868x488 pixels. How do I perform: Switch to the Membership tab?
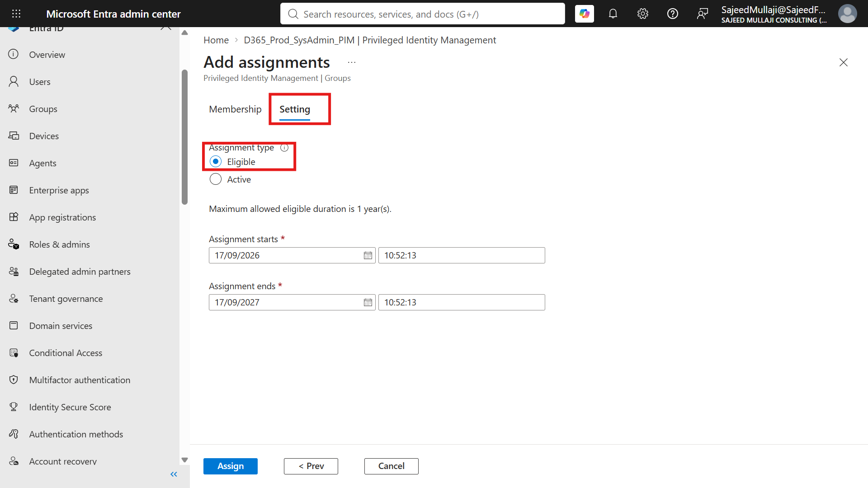[235, 109]
